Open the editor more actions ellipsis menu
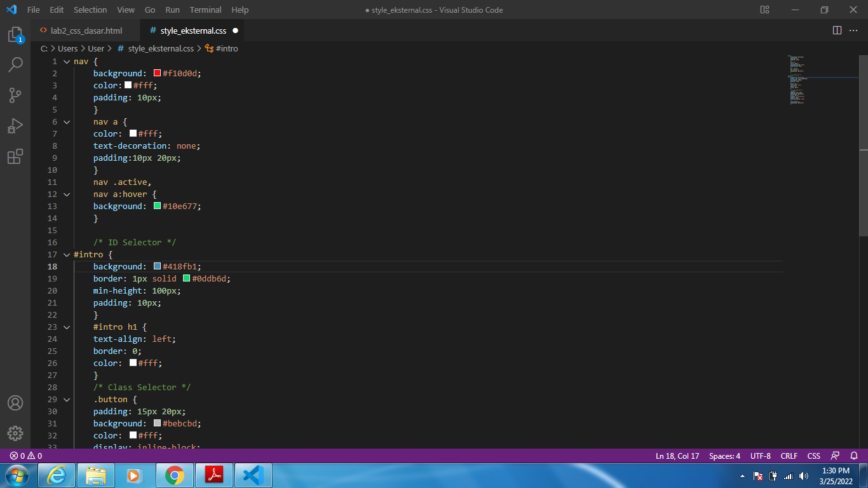The image size is (868, 488). [853, 30]
